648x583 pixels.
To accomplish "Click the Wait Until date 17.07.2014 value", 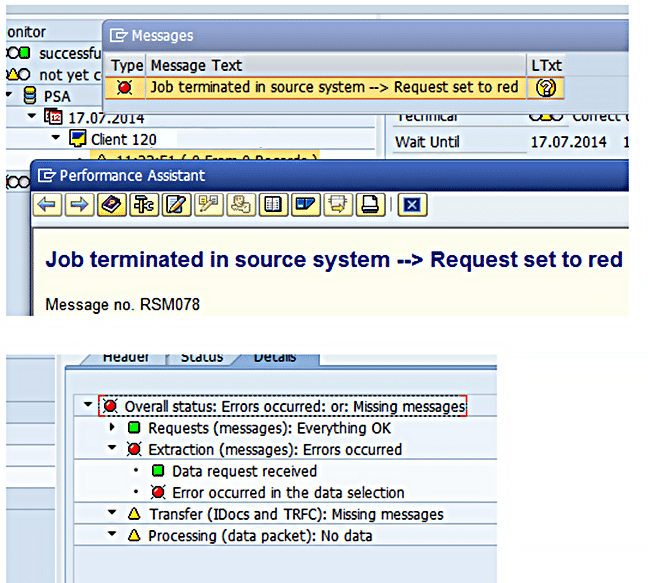I will [x=568, y=142].
